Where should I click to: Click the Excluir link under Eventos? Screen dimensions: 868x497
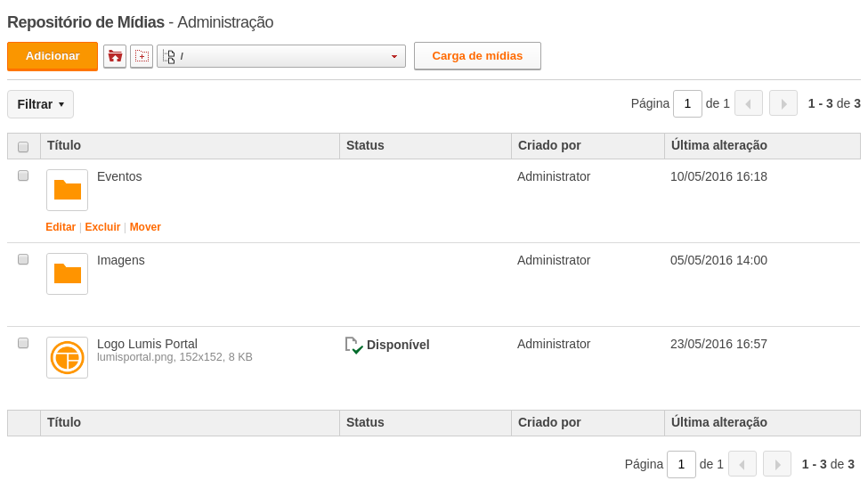tap(102, 227)
